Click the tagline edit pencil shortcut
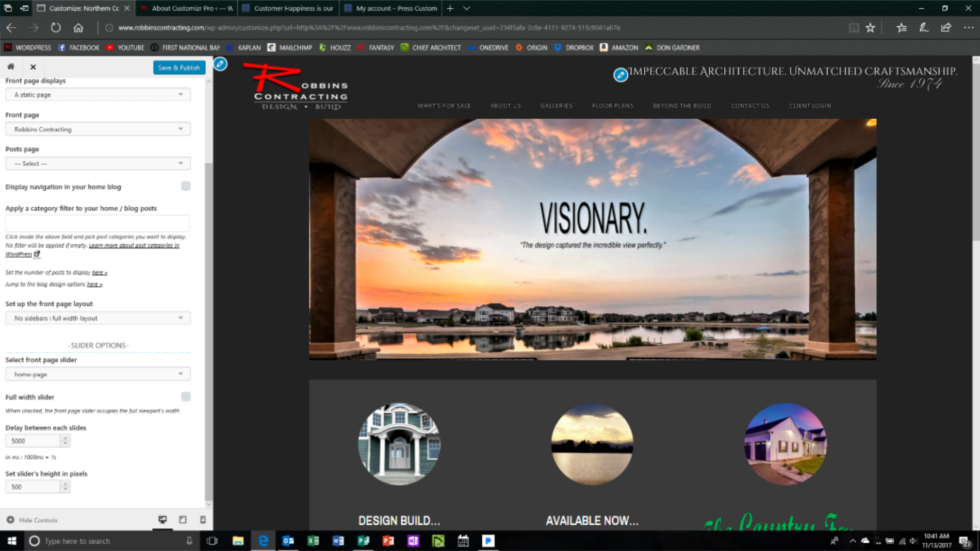Screen dimensions: 980x551 coord(620,75)
